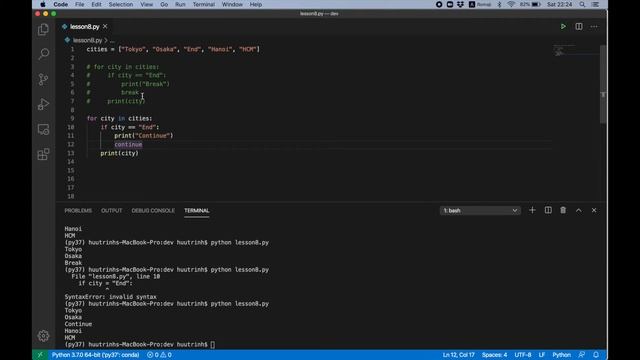Open the Edit menu
Image resolution: width=640 pixels, height=360 pixels.
96,4
